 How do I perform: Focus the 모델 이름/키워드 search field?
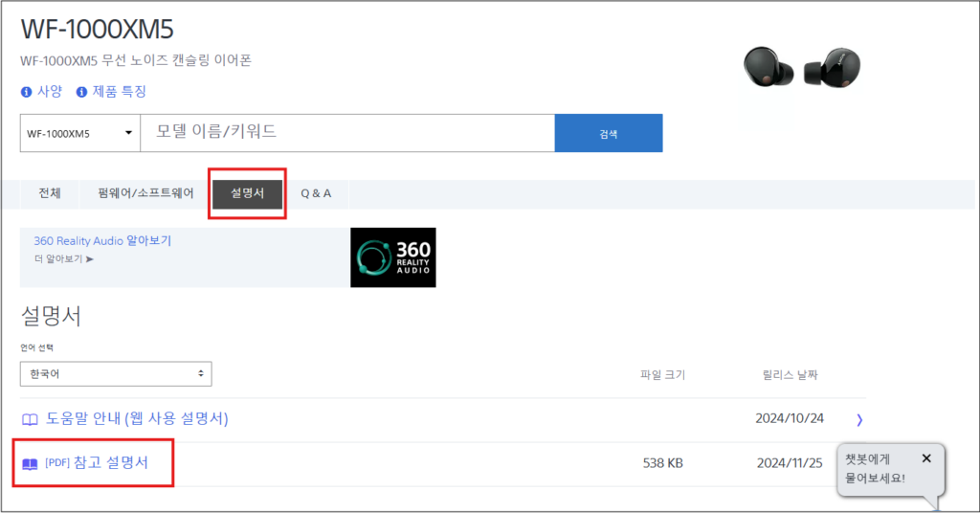click(x=347, y=133)
